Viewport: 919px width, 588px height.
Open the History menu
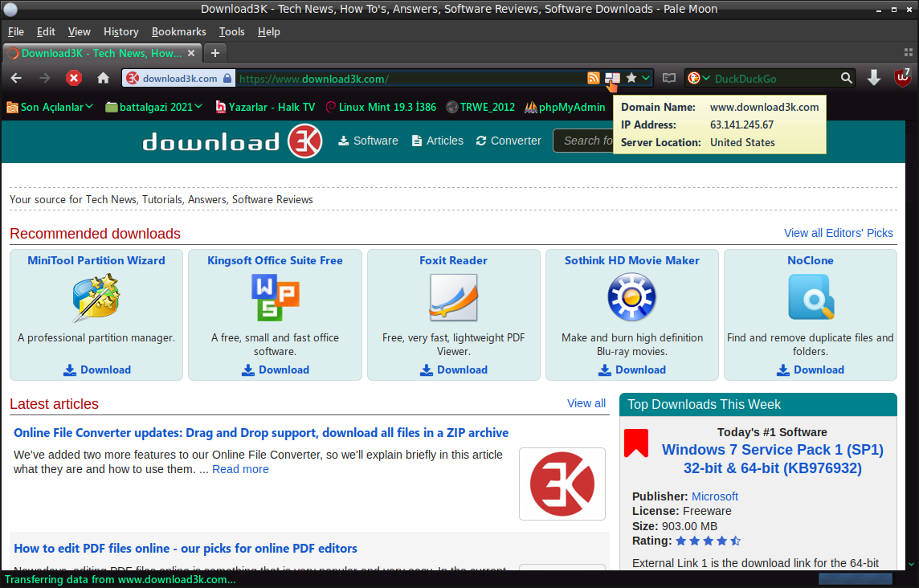[120, 31]
